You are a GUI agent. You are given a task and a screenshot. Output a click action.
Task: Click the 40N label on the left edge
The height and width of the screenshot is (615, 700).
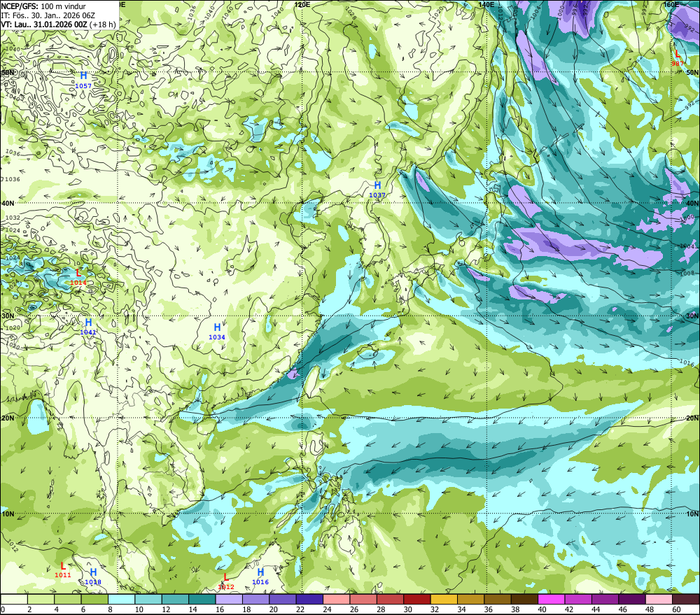(x=8, y=203)
